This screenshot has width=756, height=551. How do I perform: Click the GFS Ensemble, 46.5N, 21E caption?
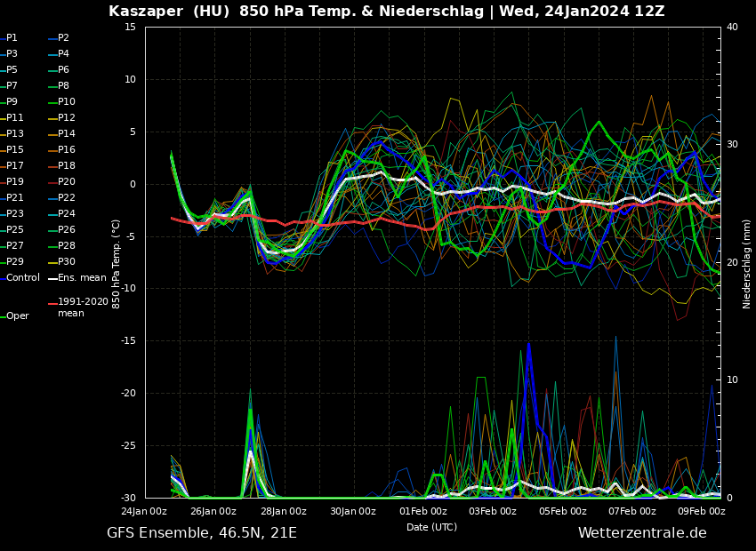(202, 533)
